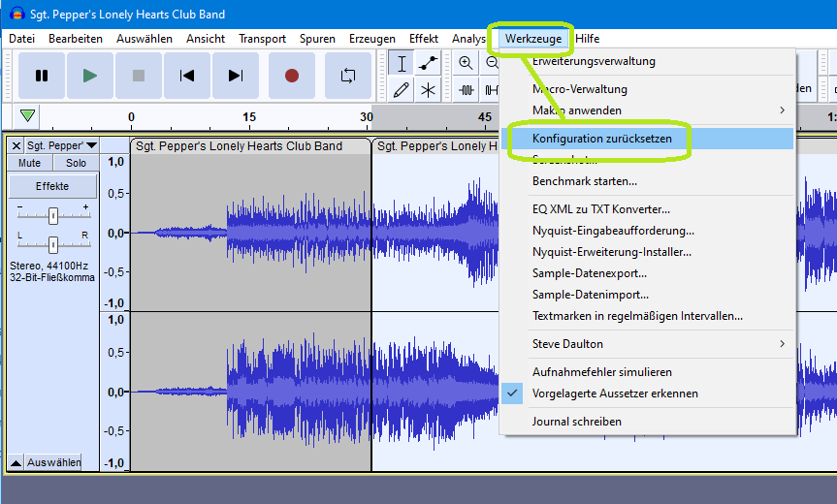Expand the Steve Daulton submenu

tap(648, 344)
